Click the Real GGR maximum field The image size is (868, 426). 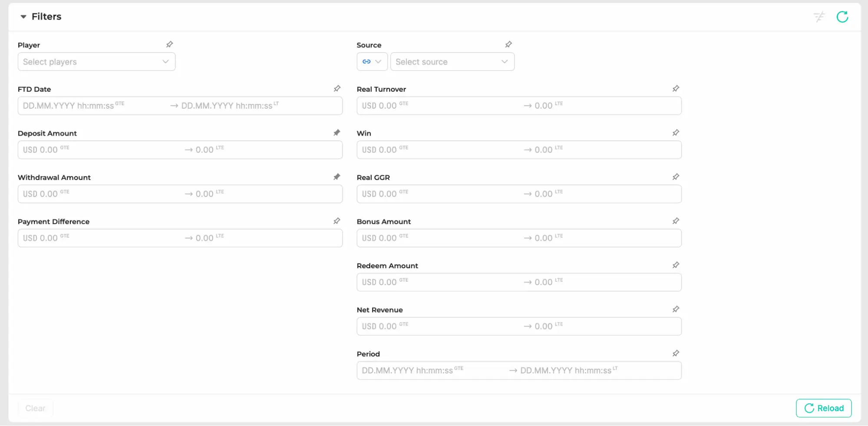click(x=607, y=194)
